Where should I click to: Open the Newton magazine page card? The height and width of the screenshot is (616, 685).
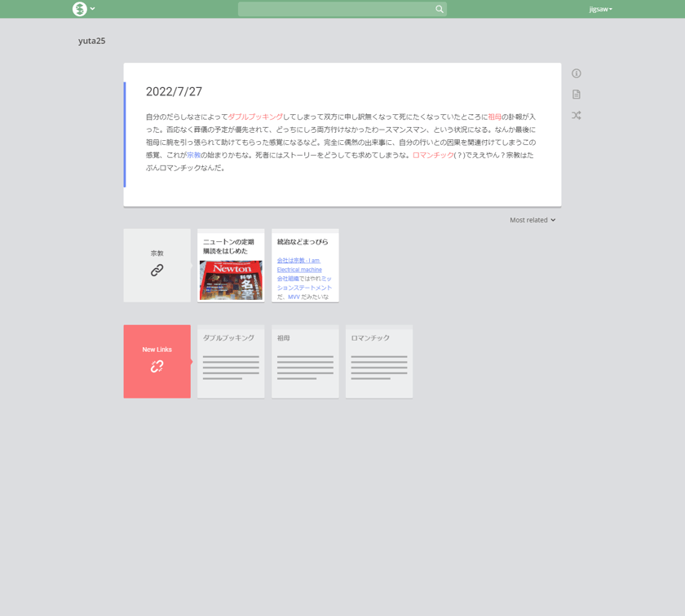[231, 266]
